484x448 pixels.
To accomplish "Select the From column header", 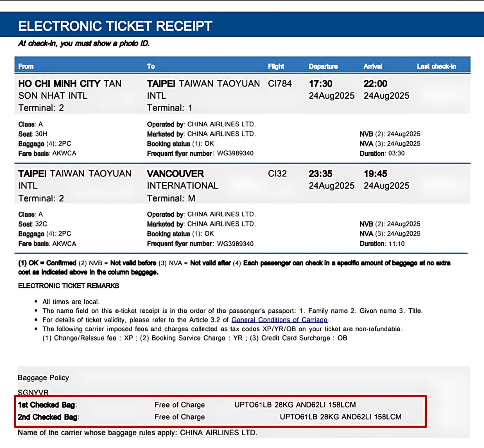I will [x=26, y=66].
